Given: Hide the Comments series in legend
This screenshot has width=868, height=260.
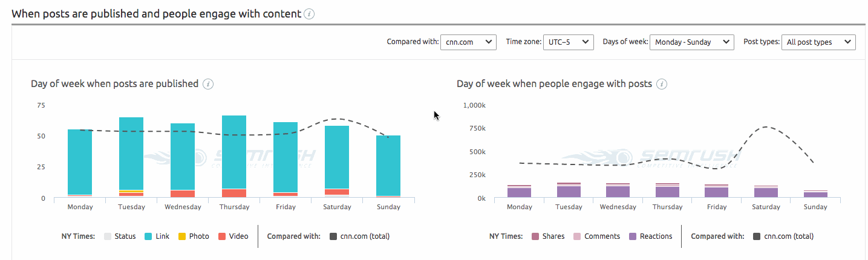Looking at the screenshot, I should 597,236.
